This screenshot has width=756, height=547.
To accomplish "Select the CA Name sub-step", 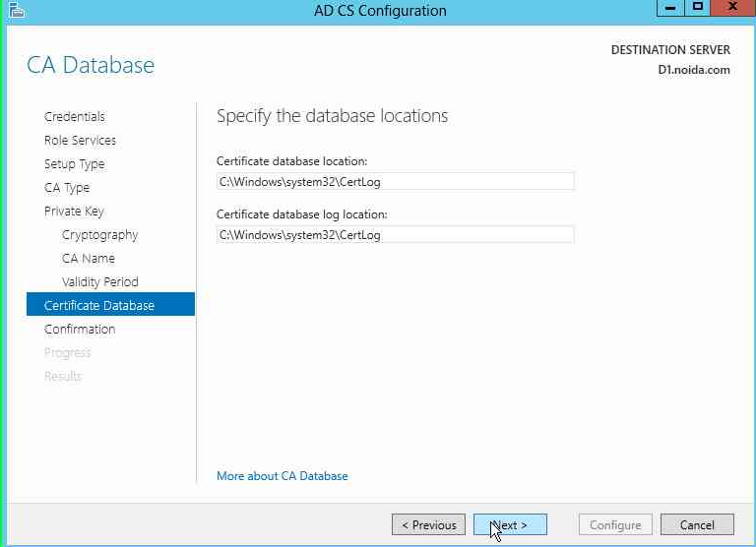I will click(x=89, y=259).
